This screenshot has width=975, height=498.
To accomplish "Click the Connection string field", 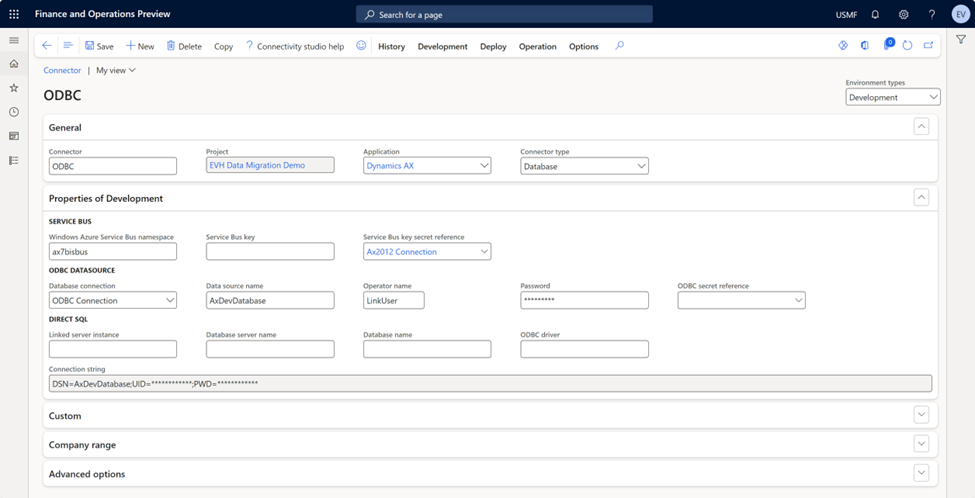I will pyautogui.click(x=490, y=384).
